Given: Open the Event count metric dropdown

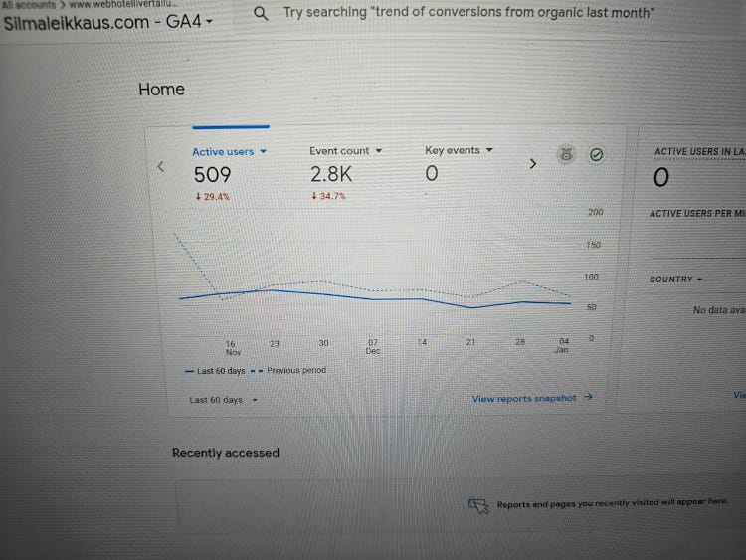Looking at the screenshot, I should point(379,151).
